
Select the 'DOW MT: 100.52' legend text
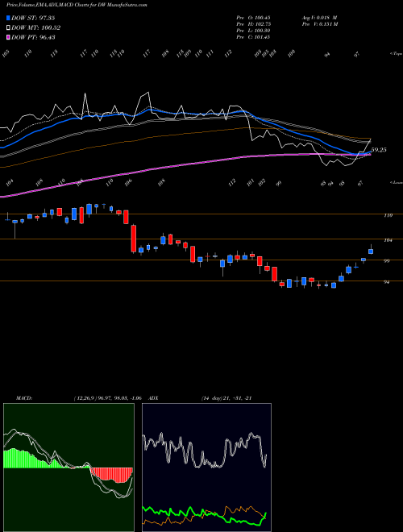pyautogui.click(x=35, y=28)
